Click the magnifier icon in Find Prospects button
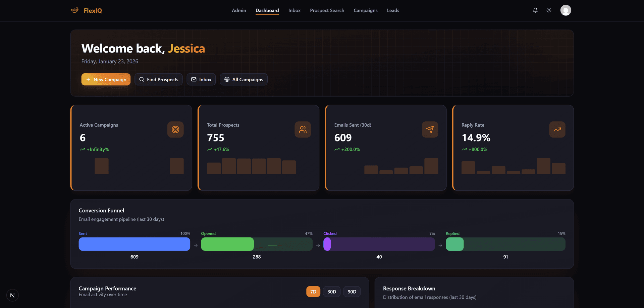The width and height of the screenshot is (644, 308). point(142,79)
